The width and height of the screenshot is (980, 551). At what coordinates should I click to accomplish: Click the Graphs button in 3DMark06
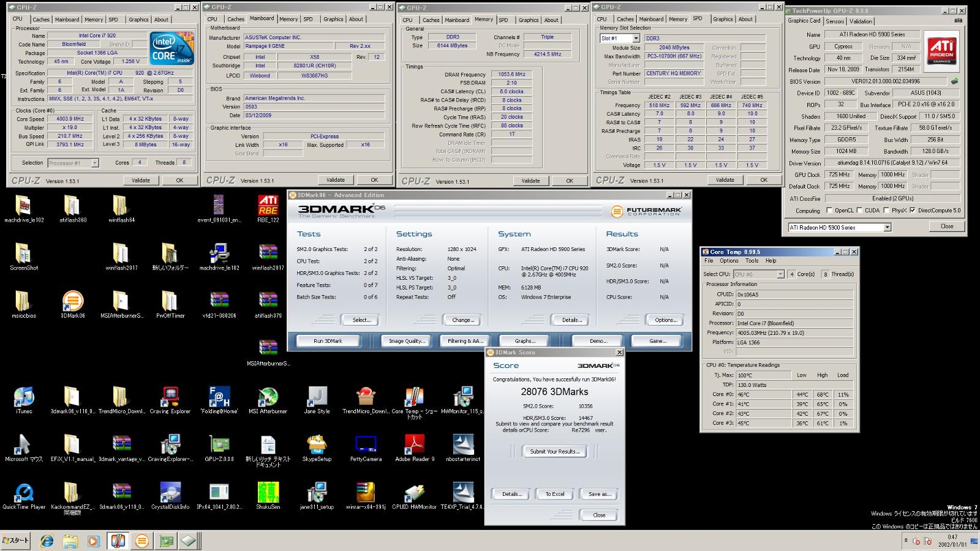coord(525,341)
